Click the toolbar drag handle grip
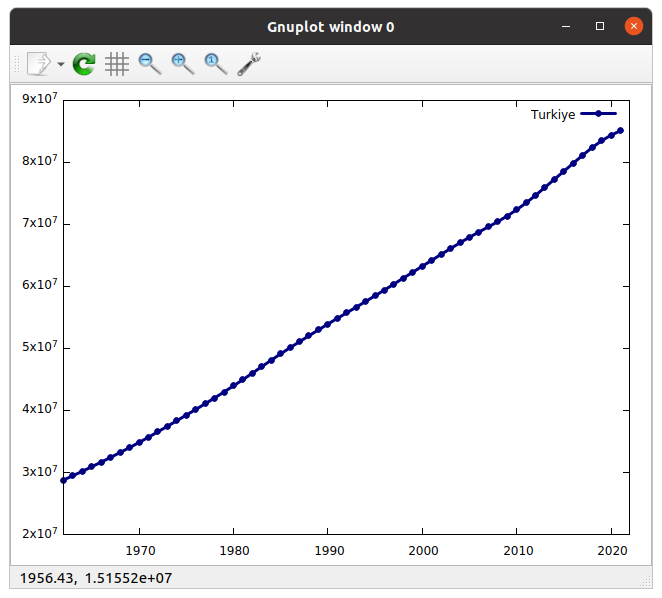The image size is (662, 598). [x=15, y=64]
